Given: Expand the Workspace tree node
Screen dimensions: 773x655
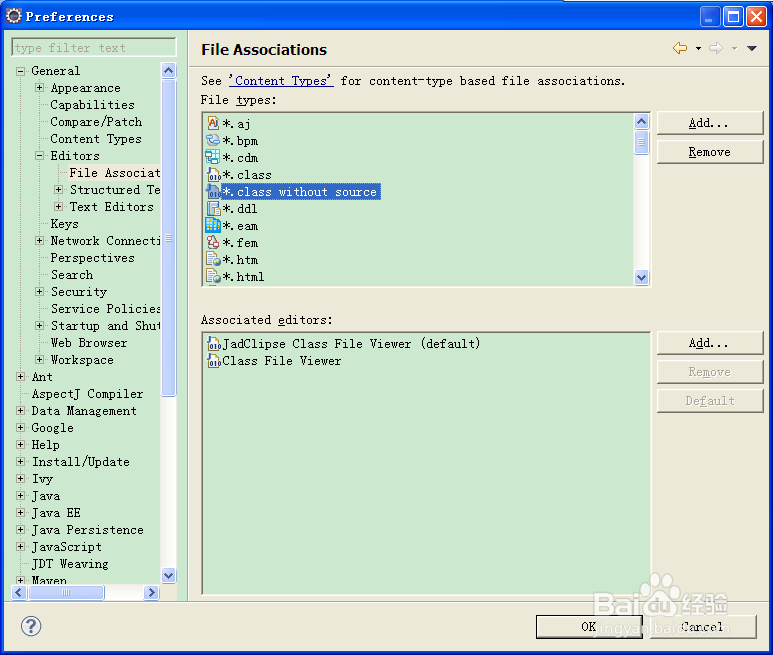Looking at the screenshot, I should click(x=39, y=360).
